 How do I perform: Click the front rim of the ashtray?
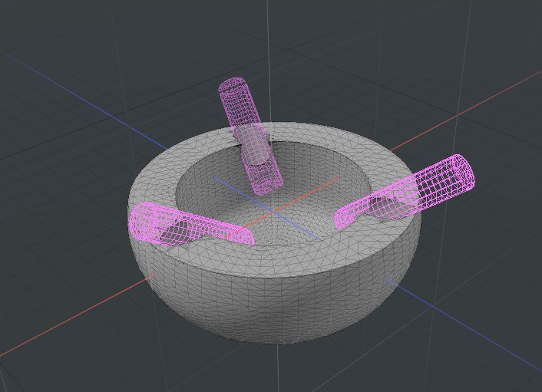pyautogui.click(x=292, y=257)
